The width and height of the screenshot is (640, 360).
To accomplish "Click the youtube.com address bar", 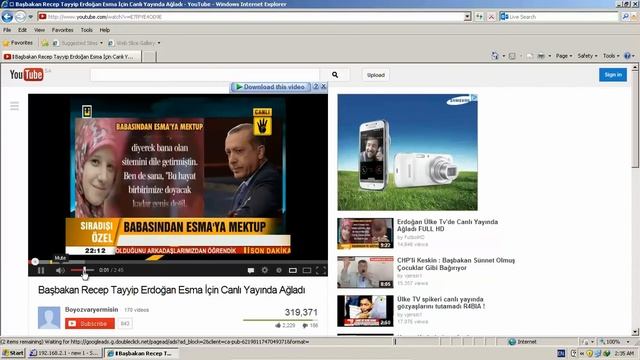I will pos(251,17).
